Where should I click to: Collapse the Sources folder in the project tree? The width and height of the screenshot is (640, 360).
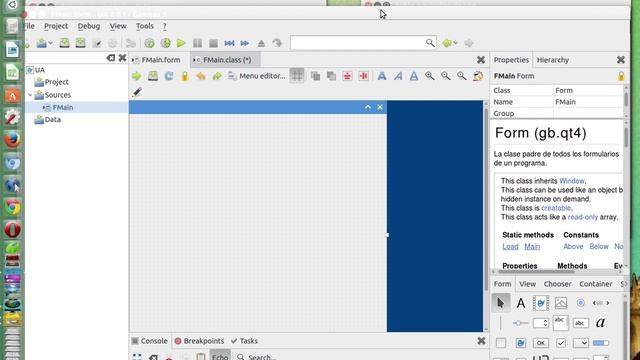click(x=30, y=95)
